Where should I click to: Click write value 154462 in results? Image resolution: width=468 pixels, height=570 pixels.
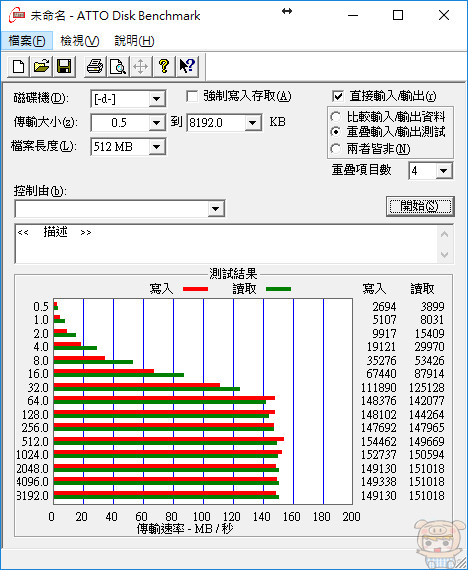(x=379, y=441)
